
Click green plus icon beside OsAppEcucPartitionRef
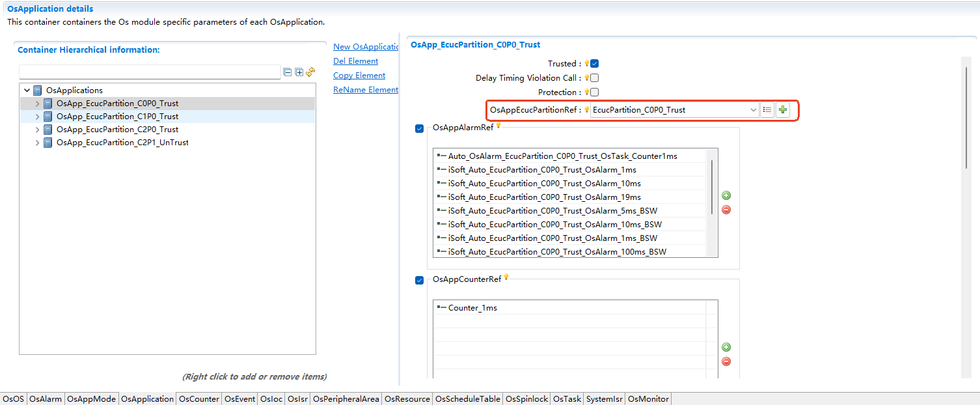[783, 110]
